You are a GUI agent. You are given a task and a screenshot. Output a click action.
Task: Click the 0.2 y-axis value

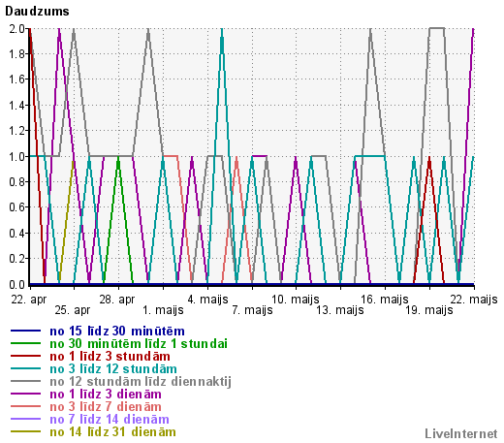pos(17,259)
